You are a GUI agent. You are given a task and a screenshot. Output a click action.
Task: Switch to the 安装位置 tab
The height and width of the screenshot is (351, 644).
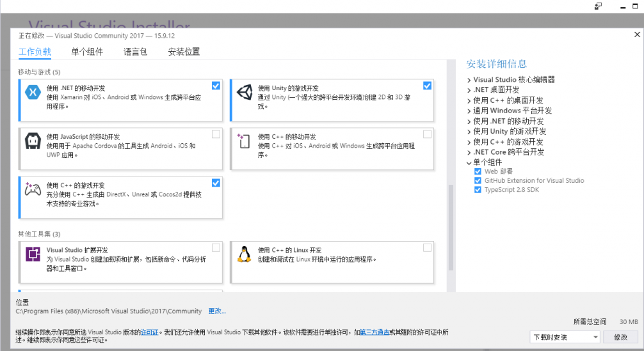click(x=184, y=52)
